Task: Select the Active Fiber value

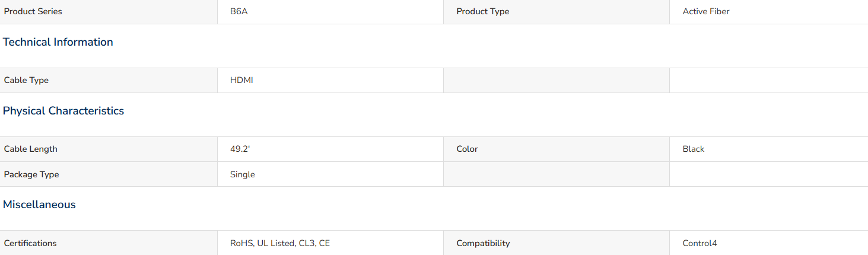Action: point(706,11)
